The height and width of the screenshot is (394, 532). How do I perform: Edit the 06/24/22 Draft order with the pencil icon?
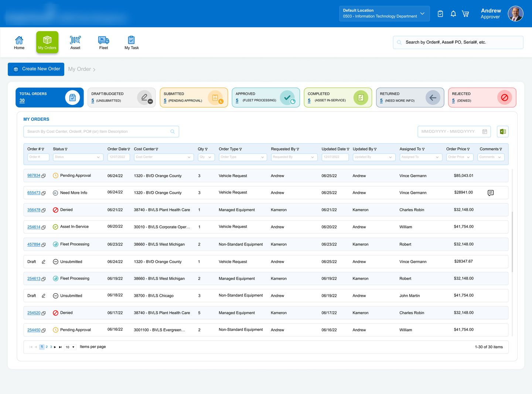tap(43, 262)
